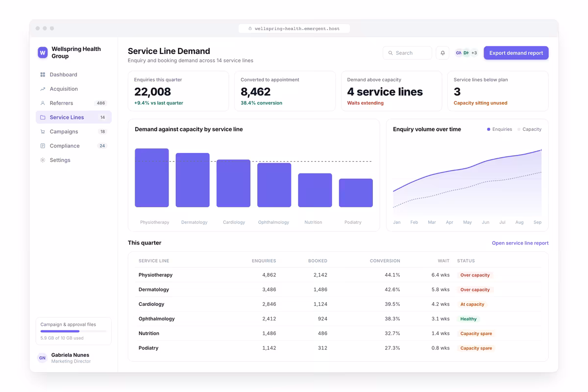This screenshot has width=588, height=392.
Task: Click the address bar lock icon
Action: (250, 28)
